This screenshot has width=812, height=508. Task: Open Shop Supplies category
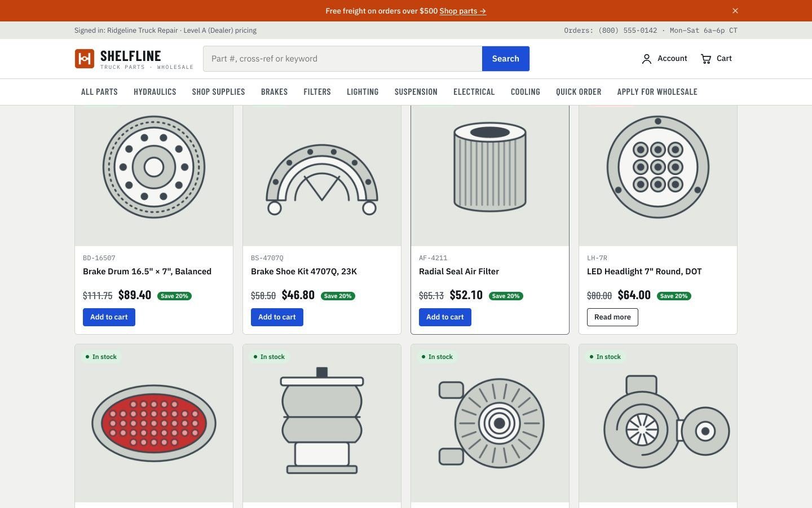[x=219, y=92]
